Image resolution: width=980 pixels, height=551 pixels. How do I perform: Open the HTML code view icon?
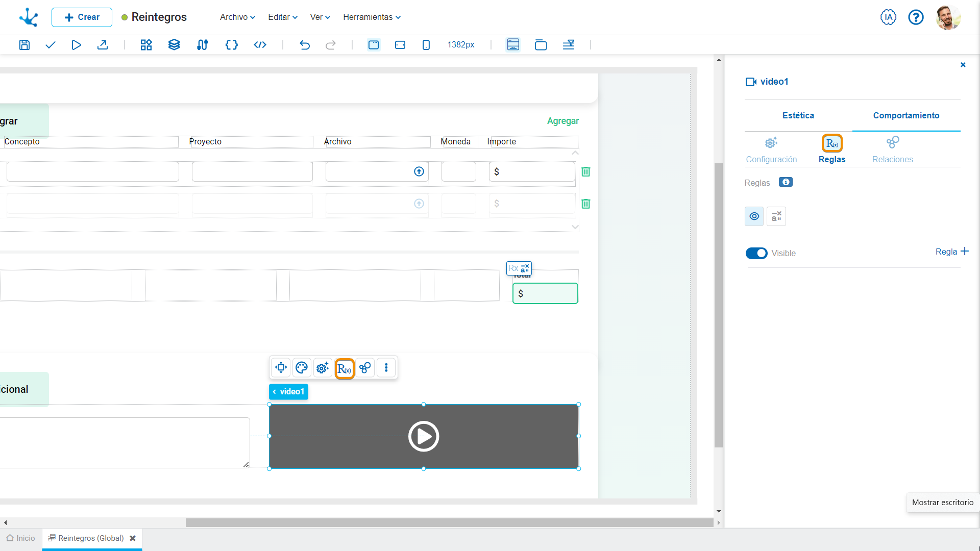tap(260, 45)
